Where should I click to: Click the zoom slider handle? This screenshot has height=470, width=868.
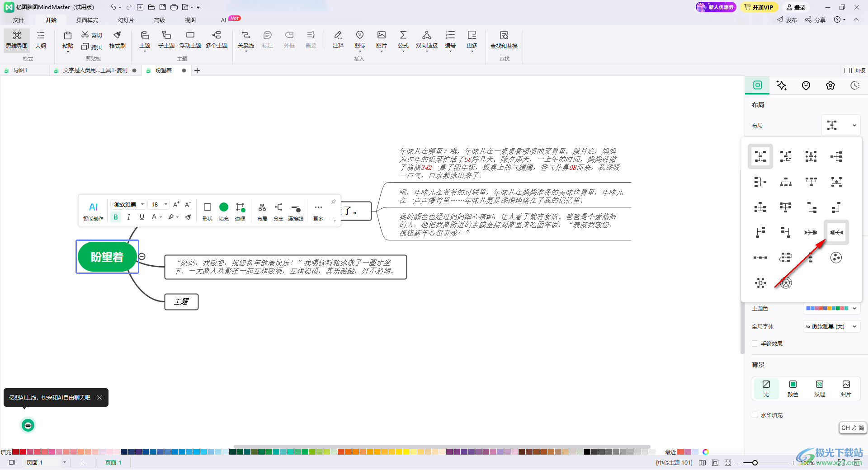[755, 463]
